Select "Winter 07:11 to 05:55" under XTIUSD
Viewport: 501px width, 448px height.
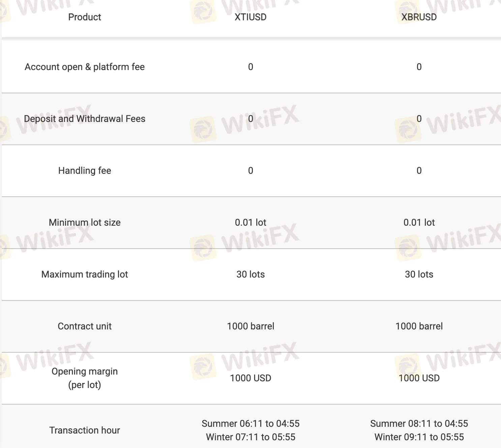coord(250,437)
